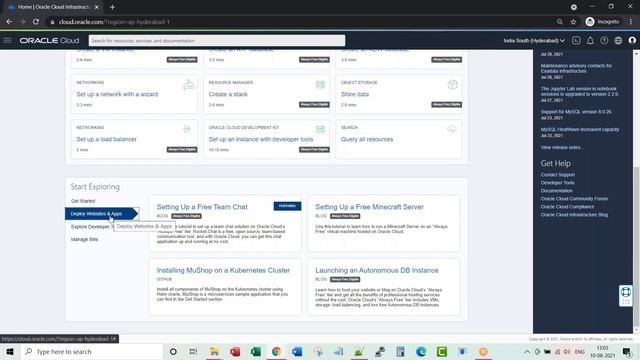Open Setting Up a Free Team Chat

pyautogui.click(x=202, y=207)
